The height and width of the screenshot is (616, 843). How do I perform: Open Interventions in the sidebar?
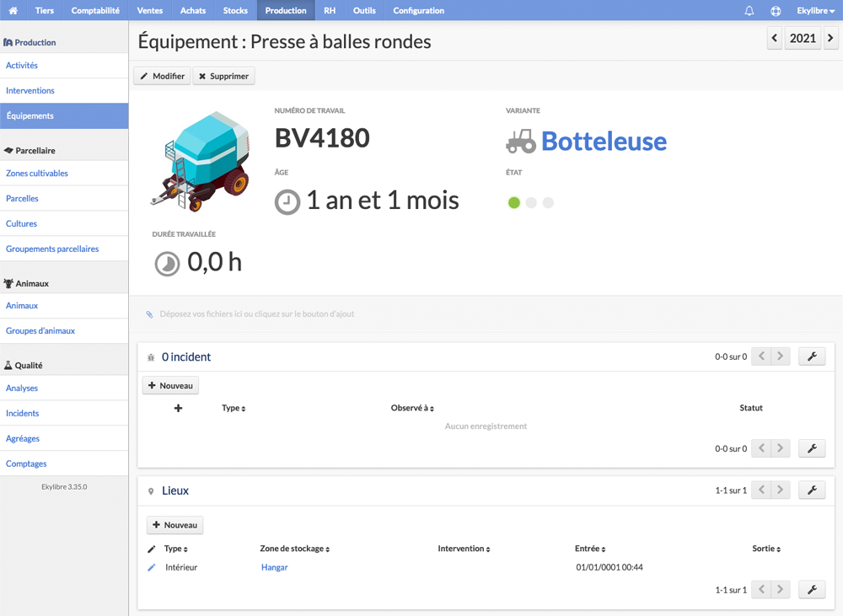(x=64, y=90)
